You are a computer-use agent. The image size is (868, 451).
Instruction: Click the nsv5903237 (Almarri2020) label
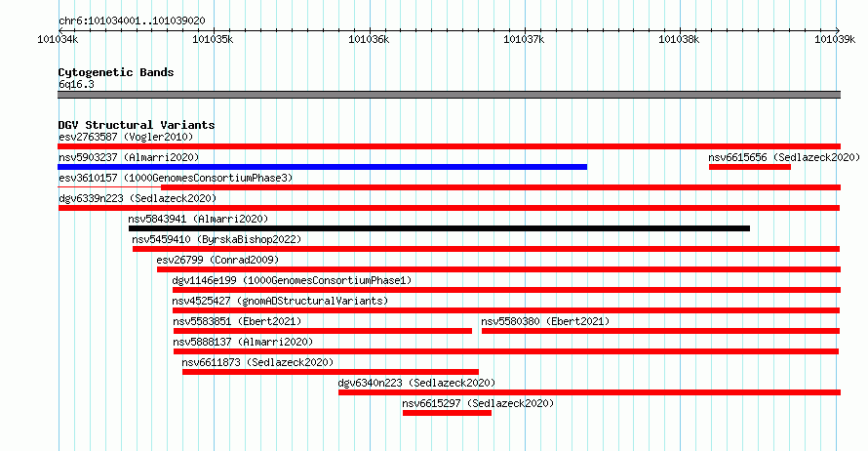[129, 157]
